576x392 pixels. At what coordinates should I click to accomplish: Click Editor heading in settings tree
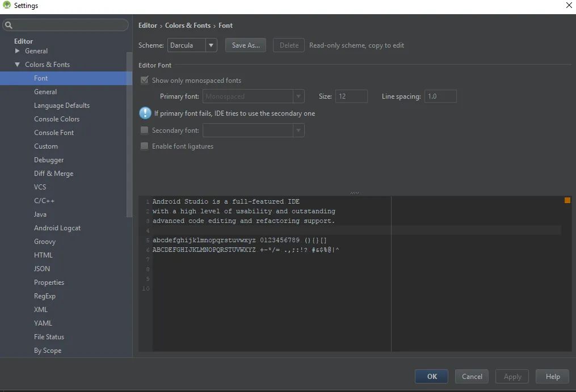(x=23, y=41)
